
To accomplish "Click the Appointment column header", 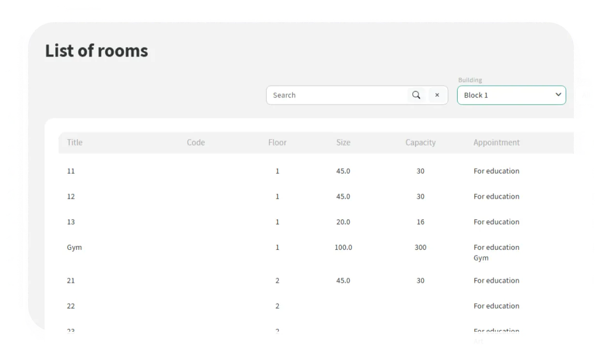I will (496, 143).
